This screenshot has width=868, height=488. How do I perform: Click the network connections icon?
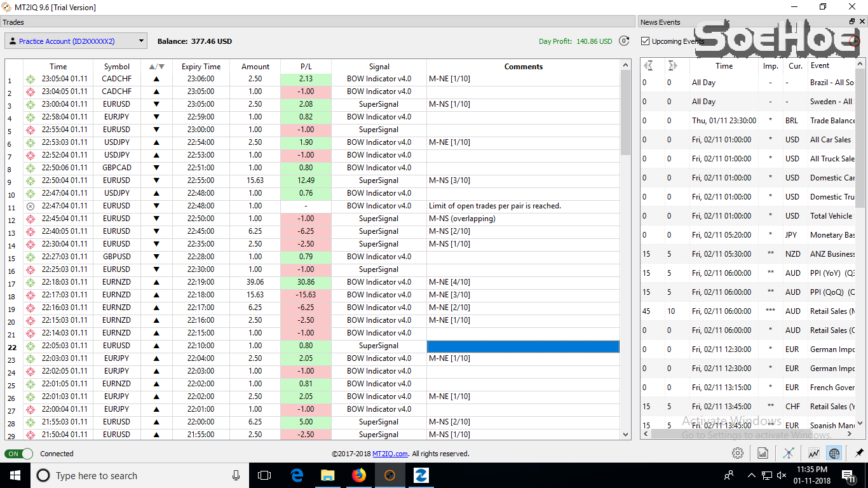pyautogui.click(x=790, y=453)
